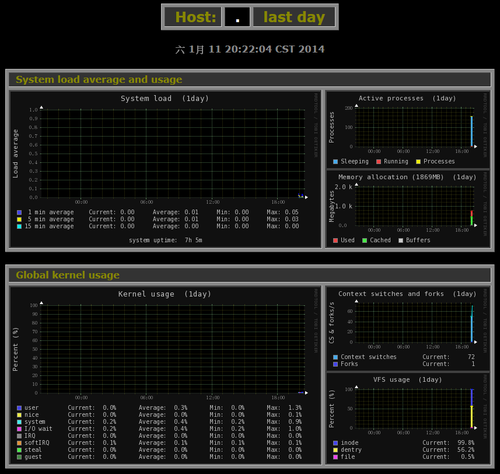Click the magenta I/O wait legend square
This screenshot has width=500, height=474.
click(19, 429)
